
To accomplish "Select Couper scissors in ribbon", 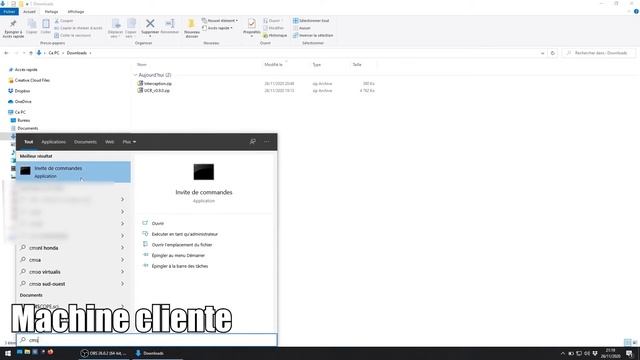I will 64,21.
